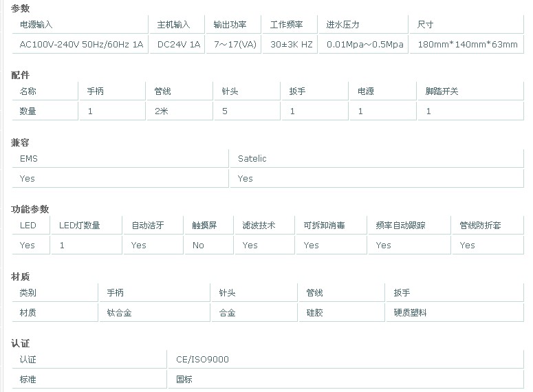Select the 钛合金 handle material cell
This screenshot has width=533, height=392.
155,312
